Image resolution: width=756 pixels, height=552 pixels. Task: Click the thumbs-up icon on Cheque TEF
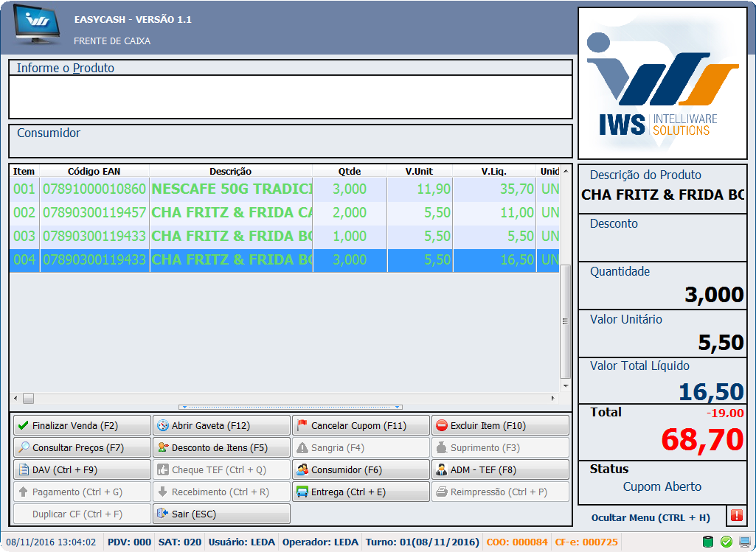(x=162, y=469)
